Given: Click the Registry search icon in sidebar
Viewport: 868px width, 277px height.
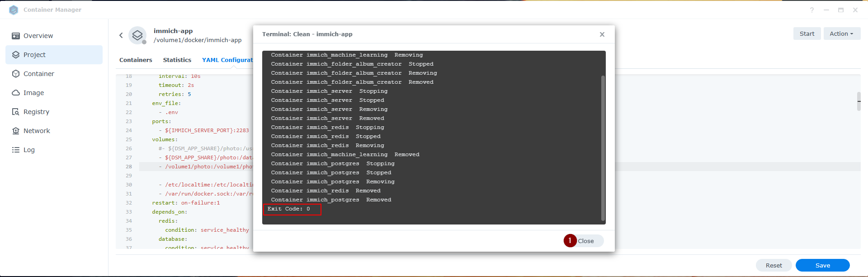Looking at the screenshot, I should click(16, 112).
